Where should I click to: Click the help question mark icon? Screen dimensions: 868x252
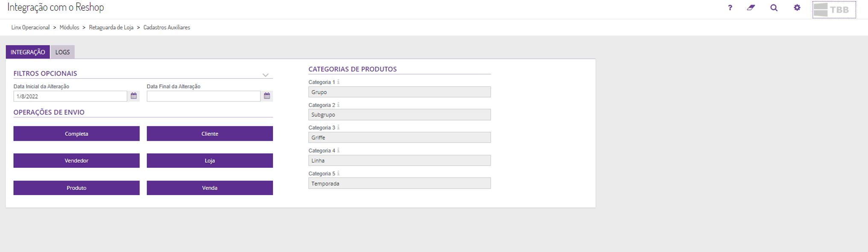point(730,8)
